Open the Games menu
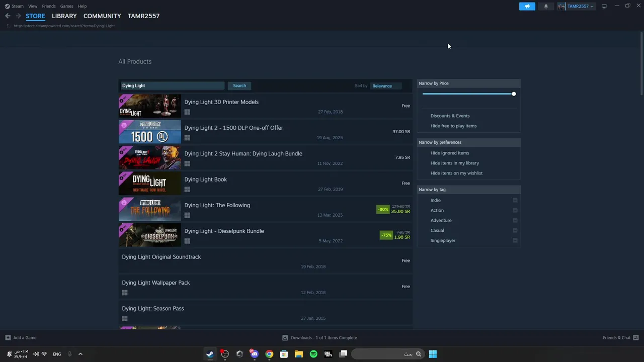644x362 pixels. tap(67, 6)
